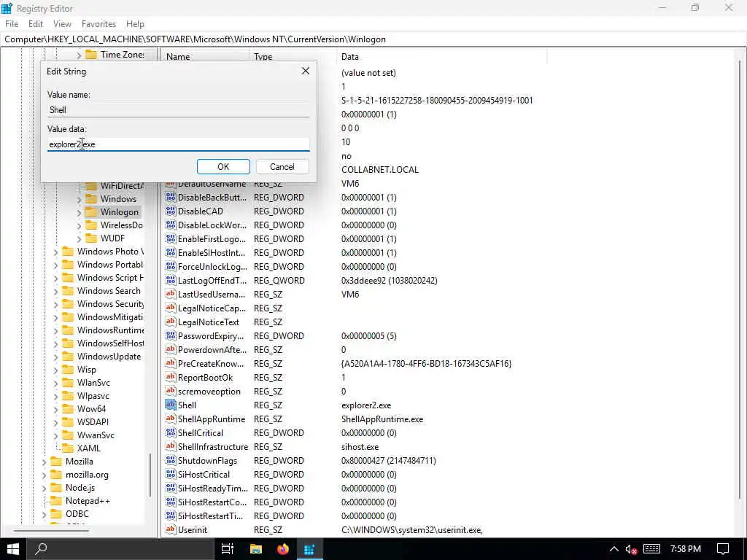
Task: Select the DisableLockWorkstation value icon
Action: (171, 225)
